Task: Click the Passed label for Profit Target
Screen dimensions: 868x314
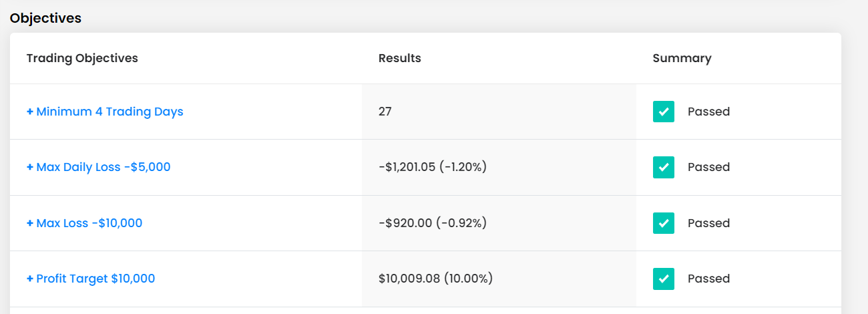Action: click(x=709, y=279)
